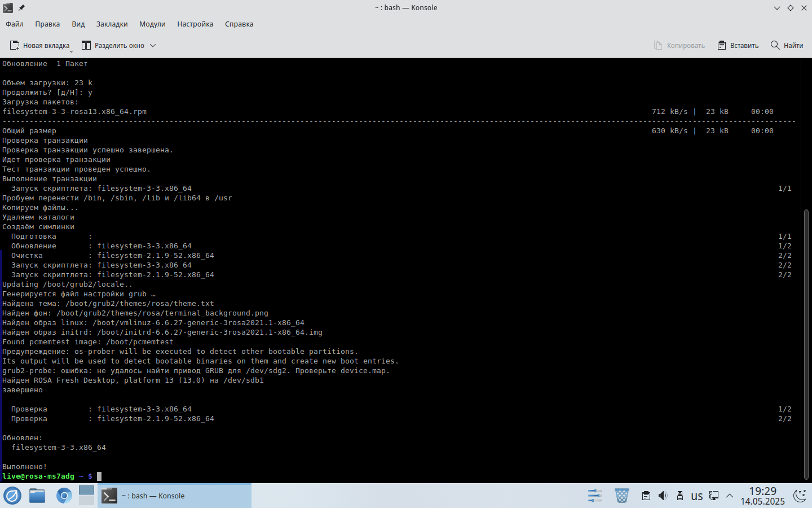This screenshot has height=508, width=812.
Task: Open the trash bin in taskbar
Action: [x=621, y=496]
